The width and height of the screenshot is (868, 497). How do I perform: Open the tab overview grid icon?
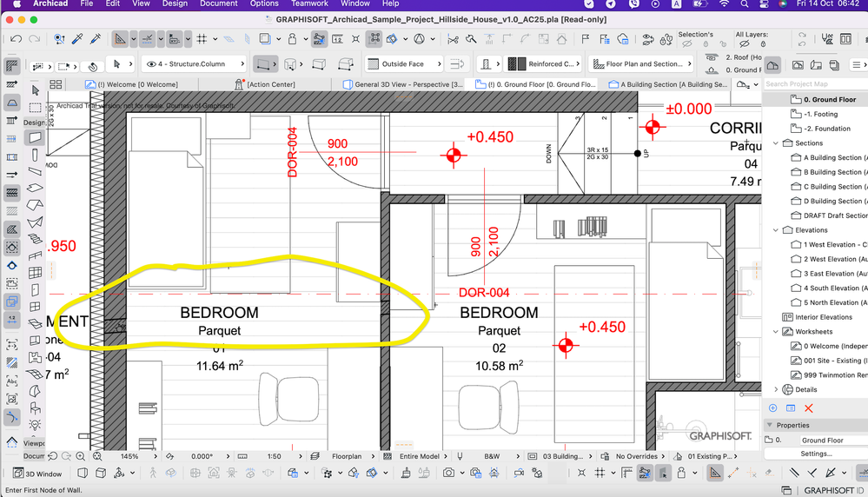pyautogui.click(x=56, y=84)
